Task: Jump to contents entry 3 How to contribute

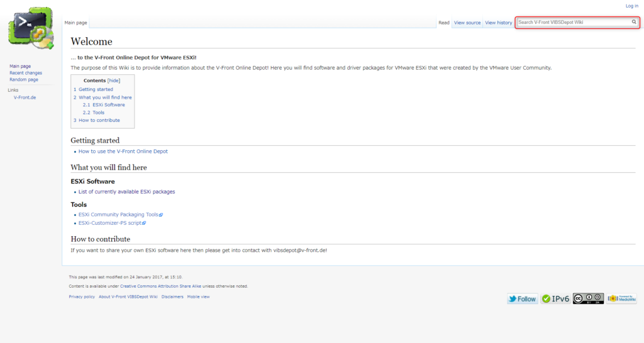Action: (x=96, y=120)
